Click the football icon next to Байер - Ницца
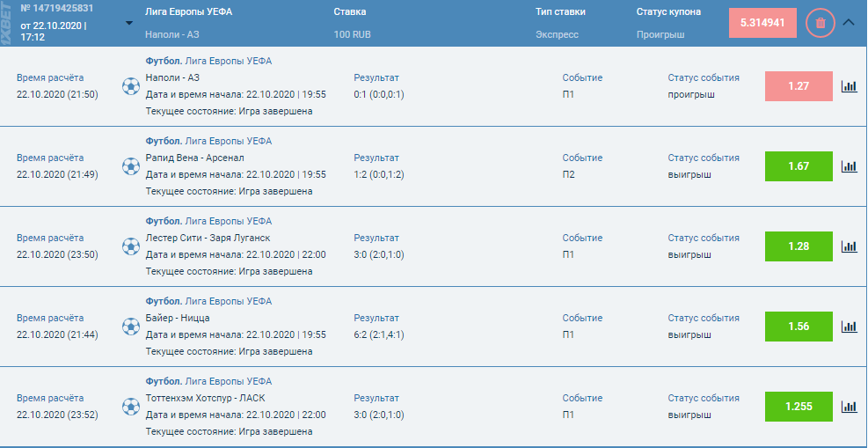Viewport: 868px width, 448px height. point(131,327)
